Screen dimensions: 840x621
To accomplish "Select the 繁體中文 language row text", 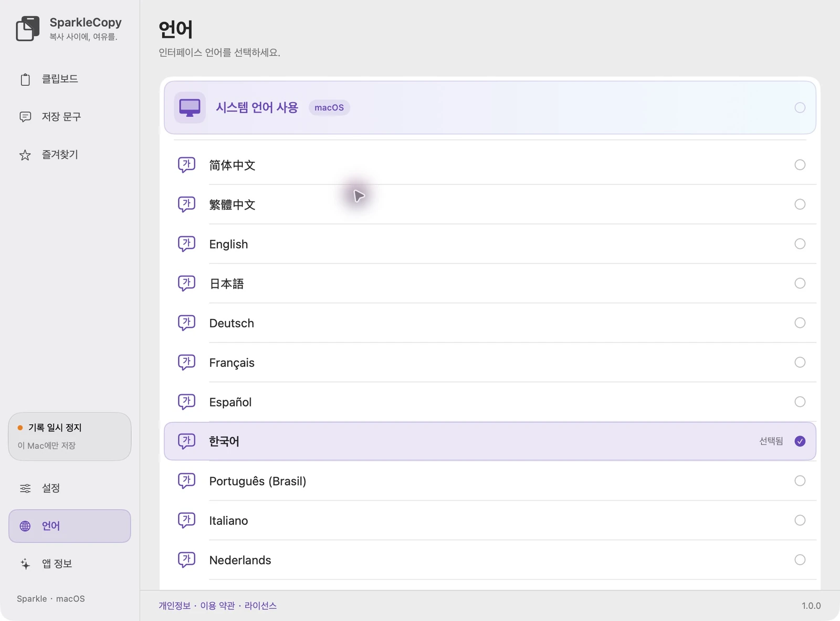I will tap(232, 204).
